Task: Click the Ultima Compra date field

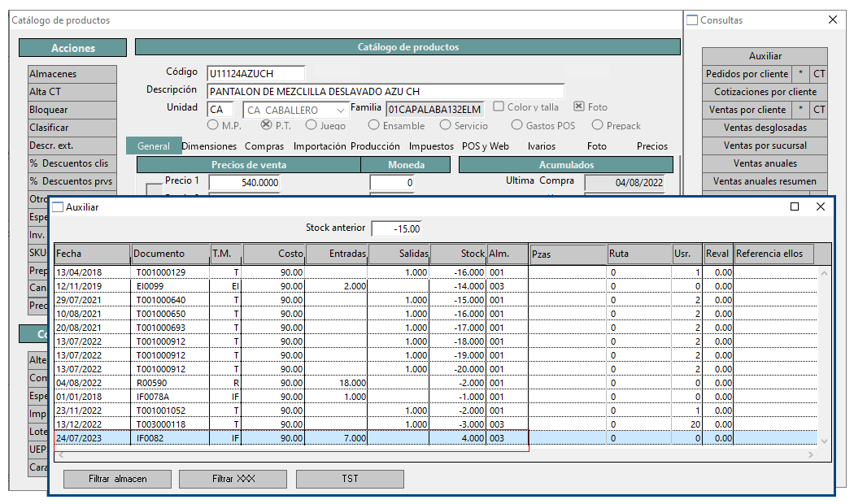Action: 625,183
